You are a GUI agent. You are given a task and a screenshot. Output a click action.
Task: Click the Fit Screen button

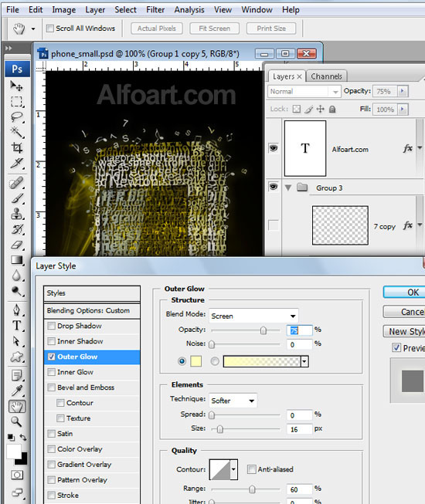[x=214, y=29]
